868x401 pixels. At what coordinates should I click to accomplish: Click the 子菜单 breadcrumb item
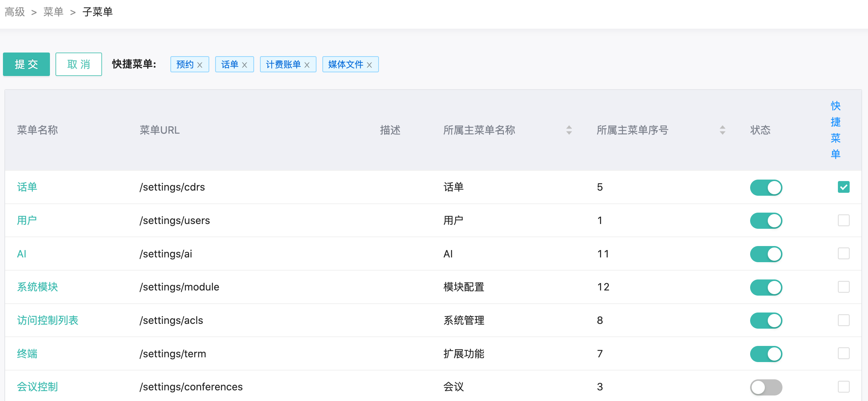[x=98, y=12]
